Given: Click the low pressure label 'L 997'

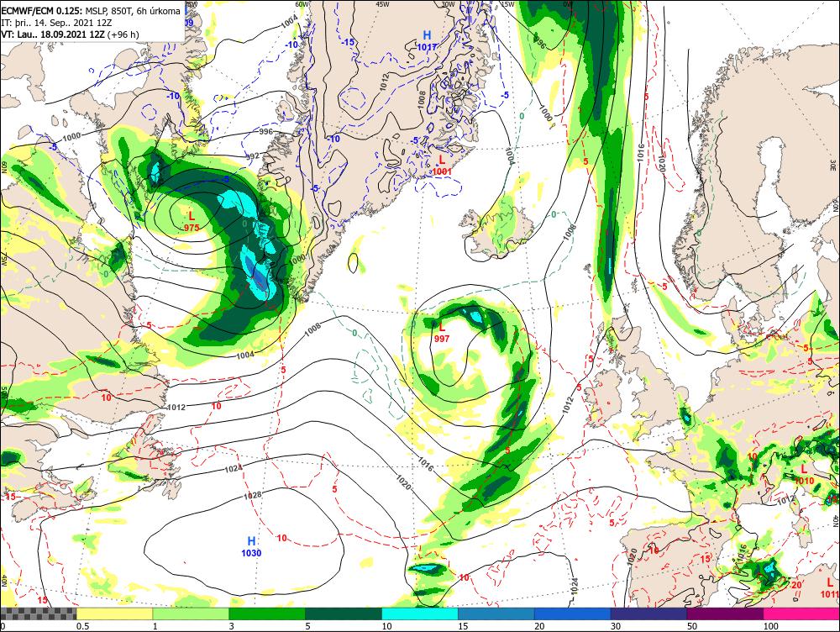Looking at the screenshot, I should point(442,332).
